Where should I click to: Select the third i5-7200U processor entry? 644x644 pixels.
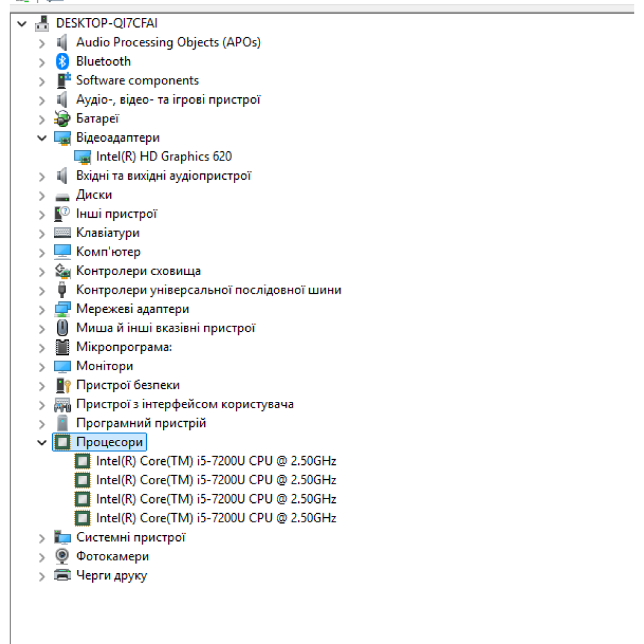[x=216, y=498]
